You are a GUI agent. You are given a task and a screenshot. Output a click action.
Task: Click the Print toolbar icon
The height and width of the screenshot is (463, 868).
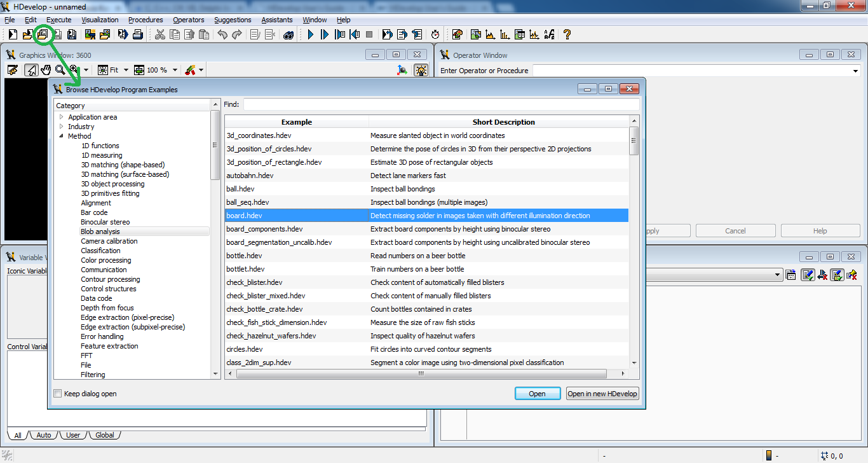point(137,34)
